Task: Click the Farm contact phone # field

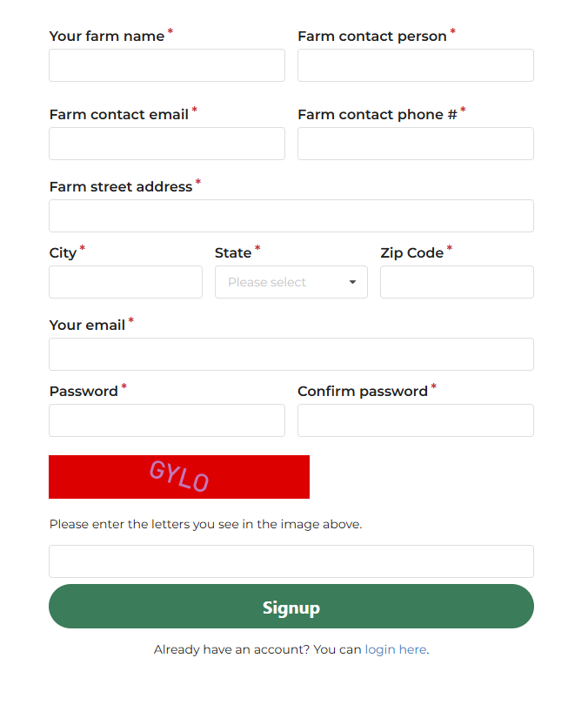Action: click(x=415, y=144)
